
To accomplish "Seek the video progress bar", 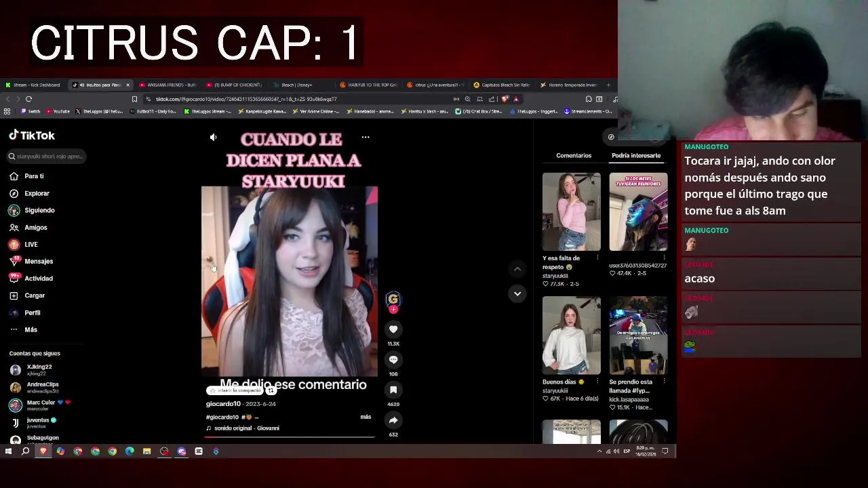I will click(290, 437).
